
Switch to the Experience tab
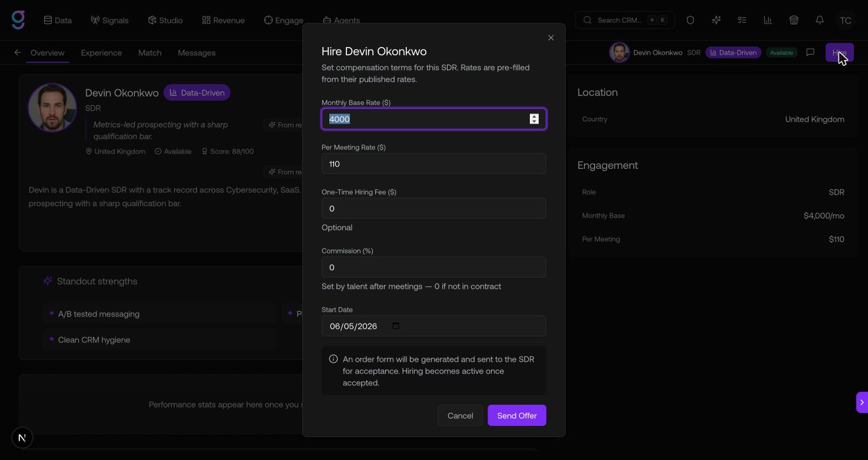point(101,52)
